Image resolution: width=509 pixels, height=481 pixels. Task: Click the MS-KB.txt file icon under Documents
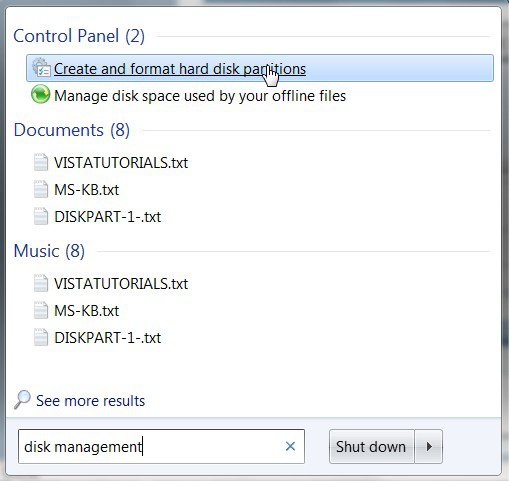(x=41, y=189)
